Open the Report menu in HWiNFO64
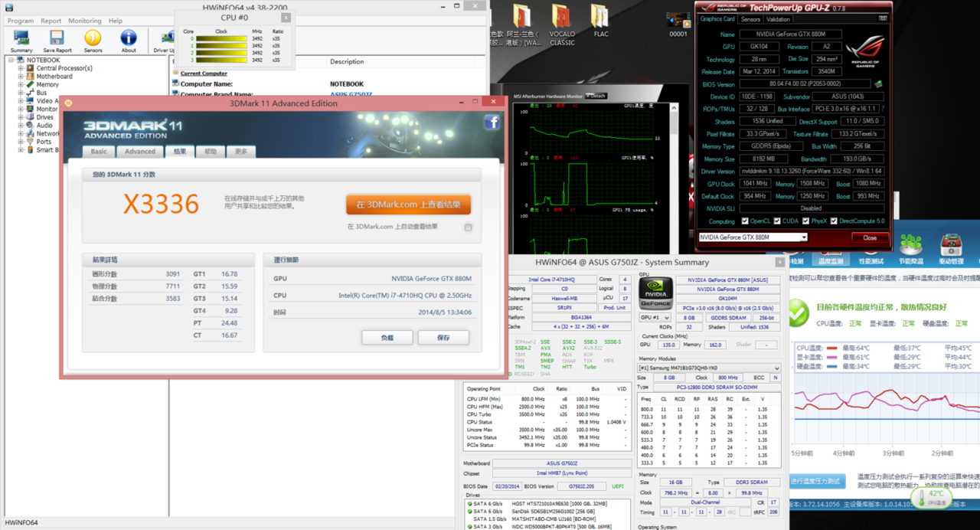The image size is (980, 530). click(x=51, y=21)
